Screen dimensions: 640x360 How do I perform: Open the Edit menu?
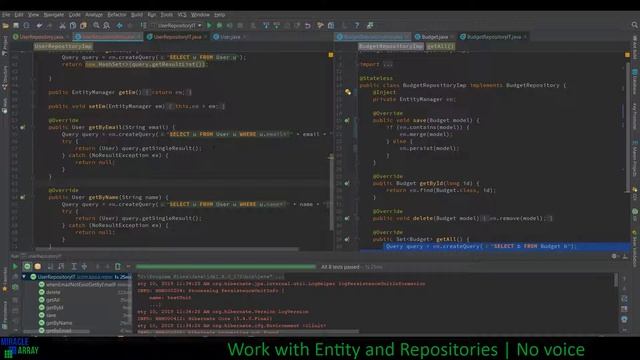tap(19, 15)
